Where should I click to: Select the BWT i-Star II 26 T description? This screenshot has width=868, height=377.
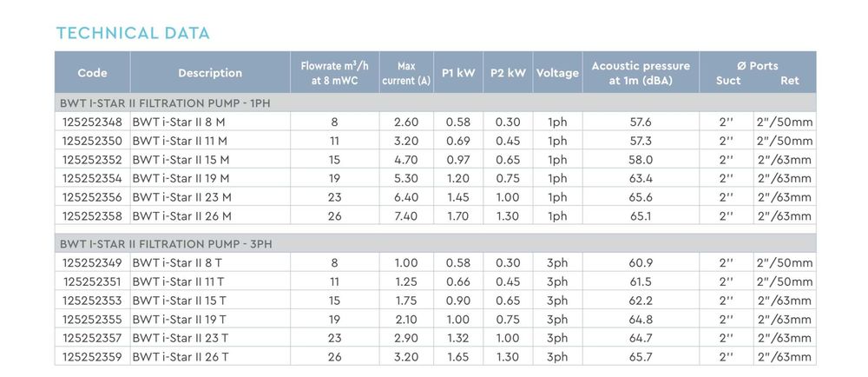179,355
